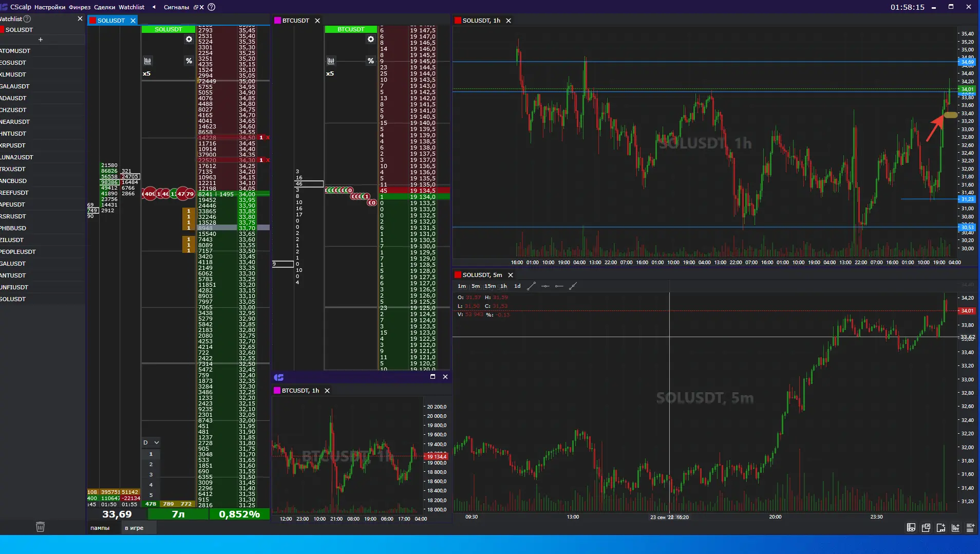
Task: Click the chart icon in SOLUSDT order book
Action: (x=147, y=61)
